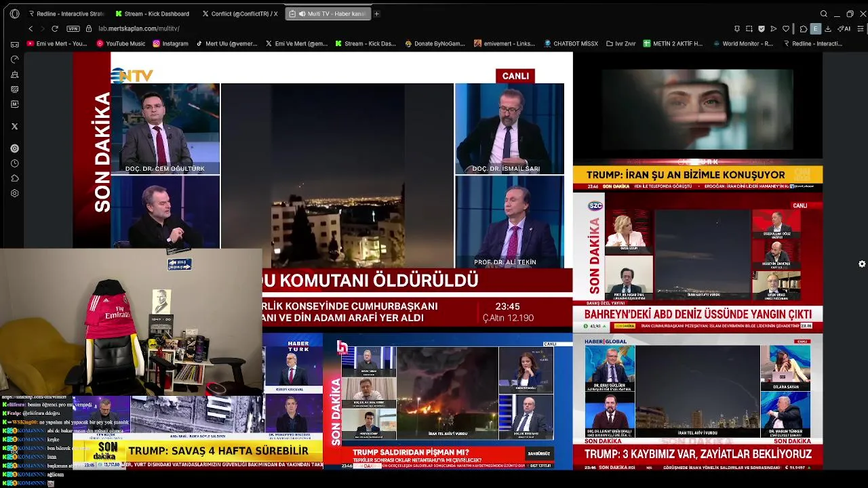868x488 pixels.
Task: Open the Emi ve Mert - YouTube bookmark
Action: pos(57,43)
